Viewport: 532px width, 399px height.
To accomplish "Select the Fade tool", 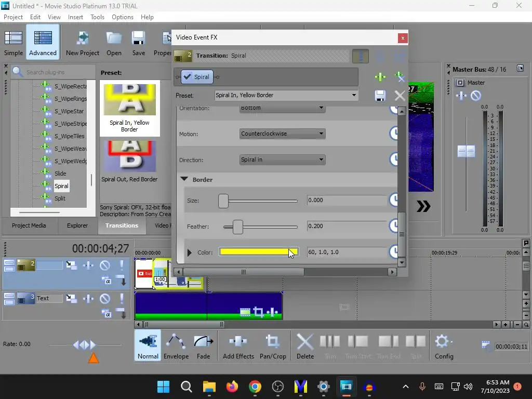I will (x=203, y=346).
